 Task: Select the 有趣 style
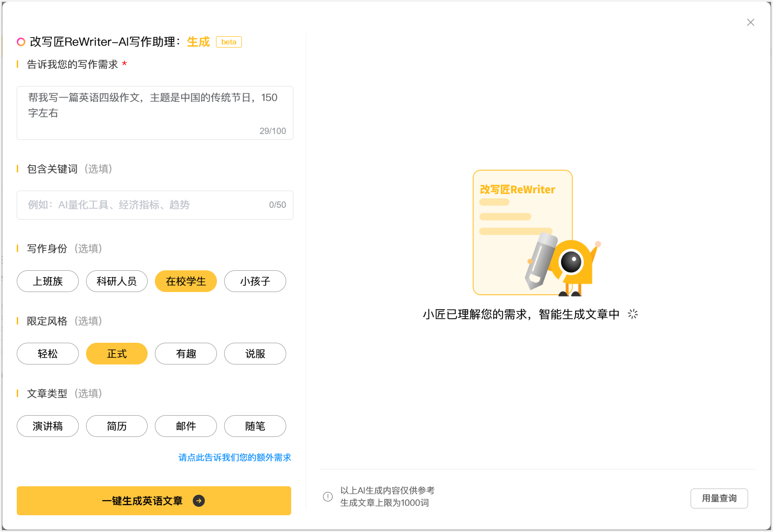click(186, 354)
